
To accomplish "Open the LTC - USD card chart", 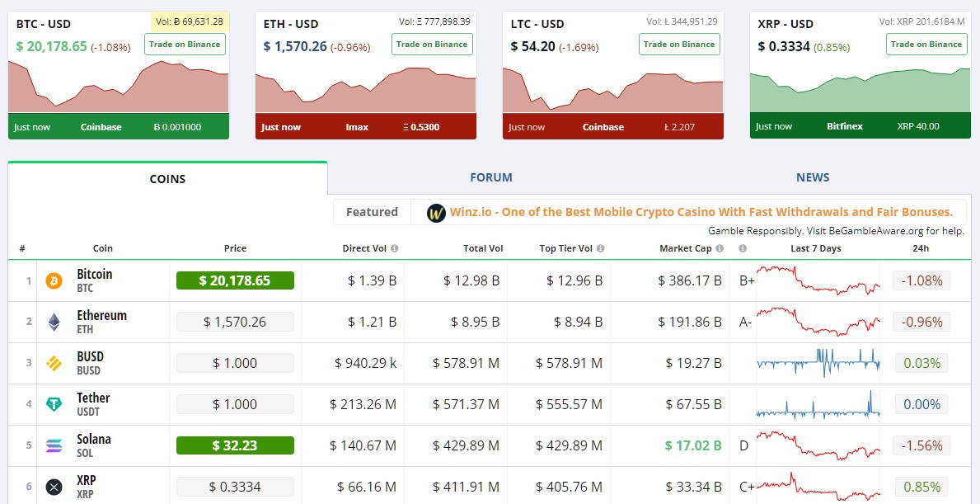I will 613,89.
